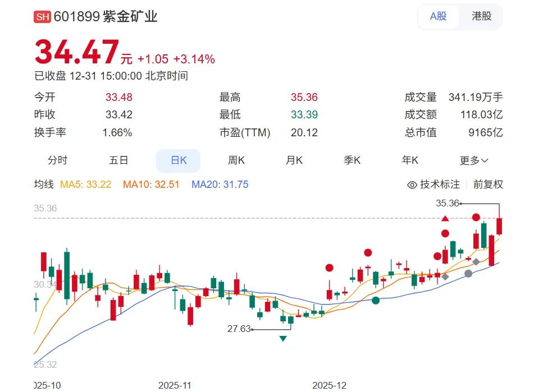534x392 pixels.
Task: Click the red SH exchange badge
Action: 43,17
